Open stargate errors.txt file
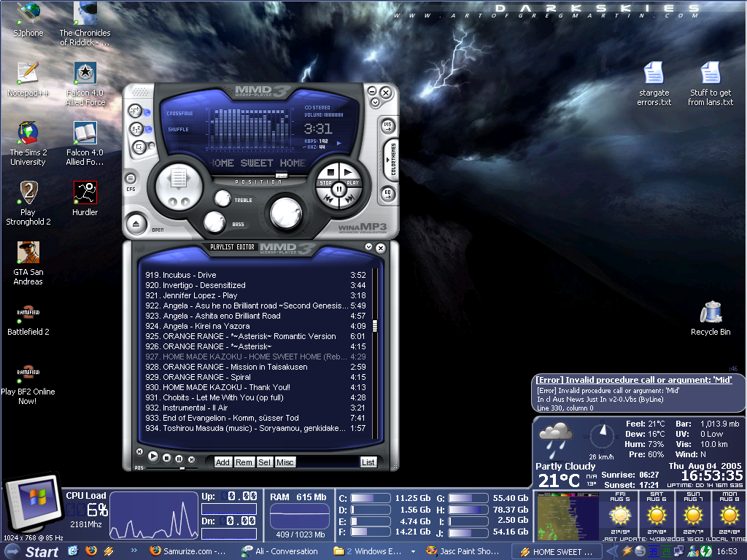Viewport: 747px width, 560px height. point(654,84)
